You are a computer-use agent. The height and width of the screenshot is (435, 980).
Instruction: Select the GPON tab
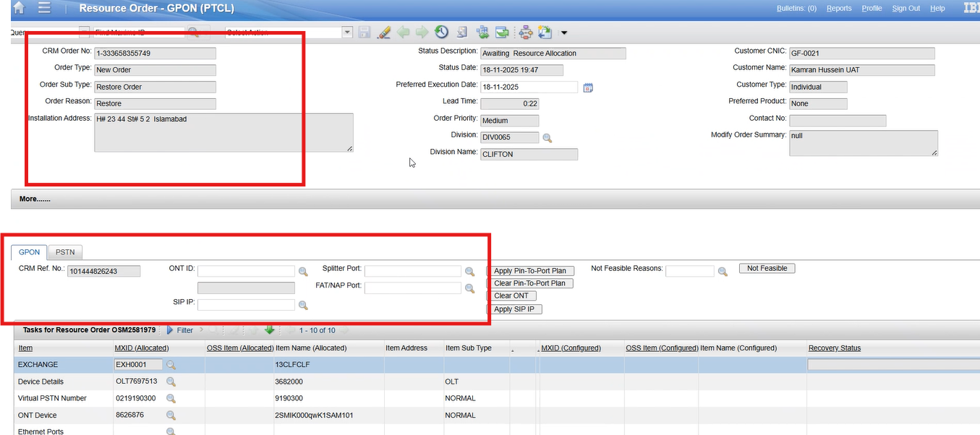pyautogui.click(x=29, y=252)
